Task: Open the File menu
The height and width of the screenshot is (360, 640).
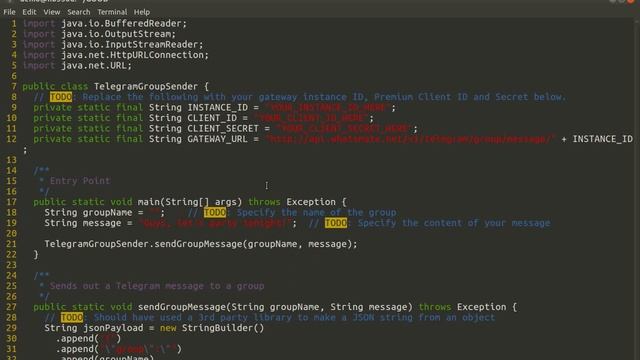Action: pyautogui.click(x=9, y=12)
